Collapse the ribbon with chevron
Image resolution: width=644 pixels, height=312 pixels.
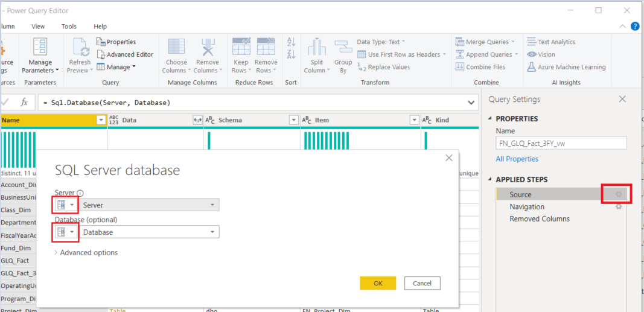click(622, 27)
